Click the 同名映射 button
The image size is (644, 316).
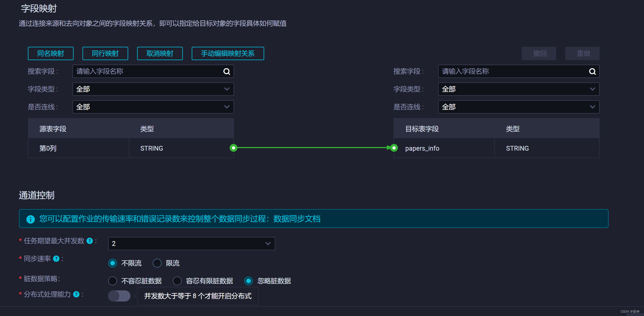coord(51,53)
